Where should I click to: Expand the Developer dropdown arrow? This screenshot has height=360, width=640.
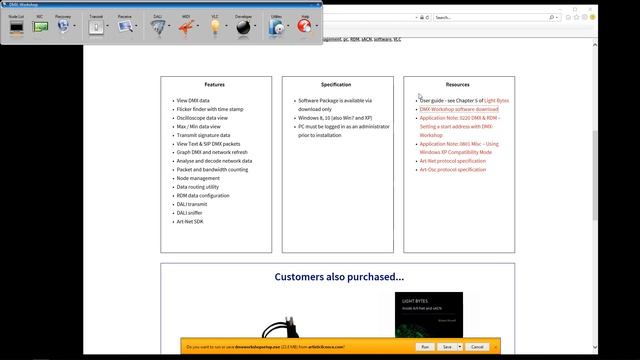(x=255, y=26)
